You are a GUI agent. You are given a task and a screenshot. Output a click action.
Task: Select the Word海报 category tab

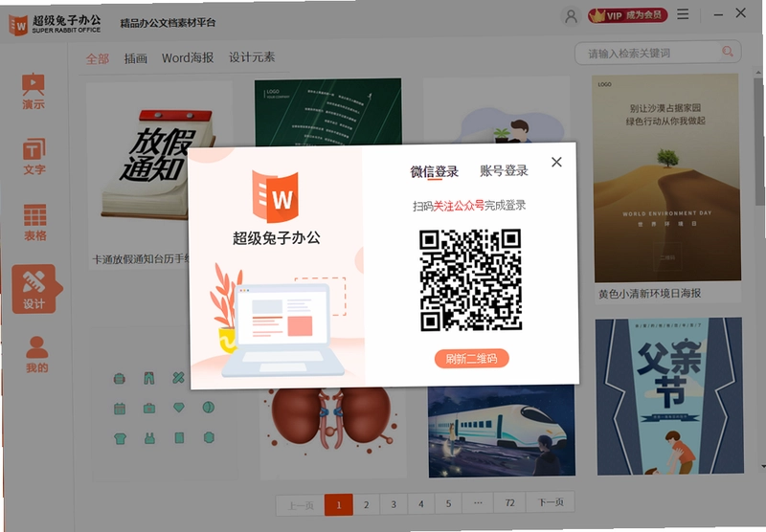188,58
